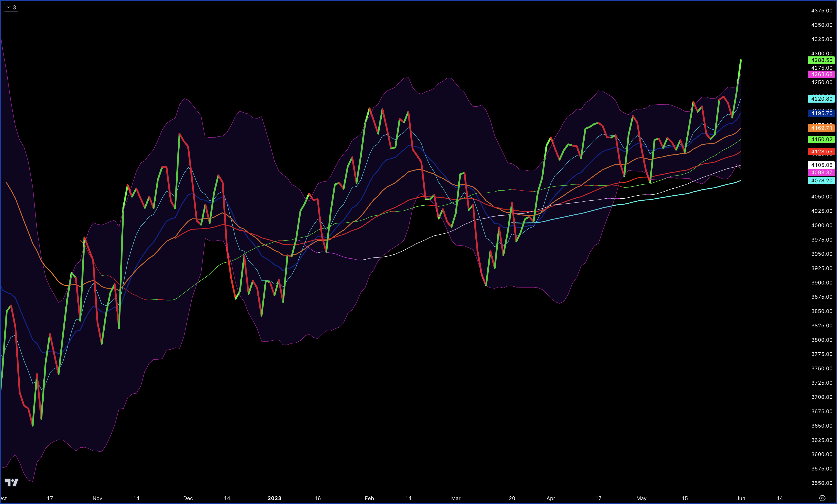The width and height of the screenshot is (837, 504).
Task: Click the 4375.00 level on price scale
Action: [821, 10]
